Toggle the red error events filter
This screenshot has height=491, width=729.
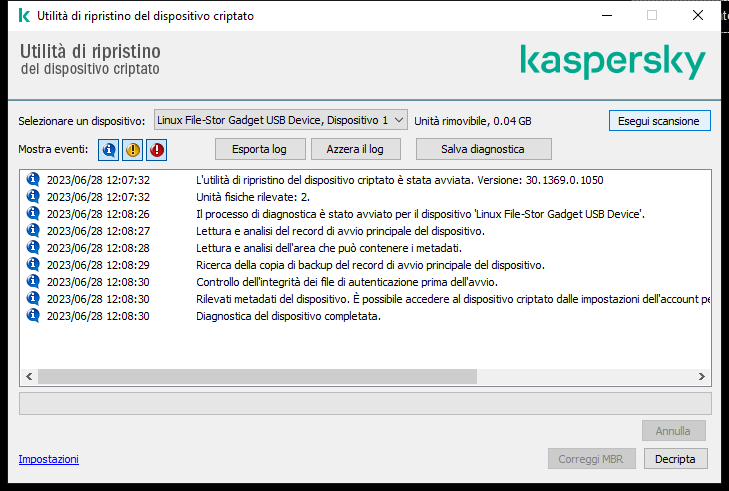tap(157, 150)
